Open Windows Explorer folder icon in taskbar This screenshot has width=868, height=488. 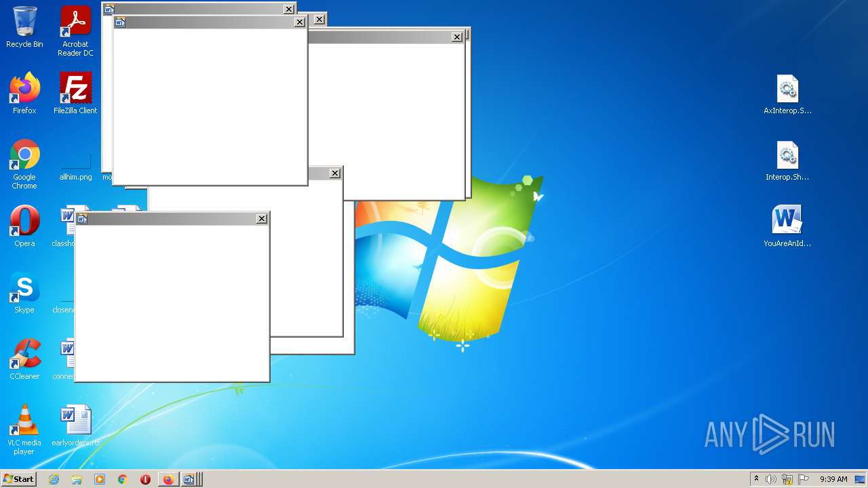(77, 479)
